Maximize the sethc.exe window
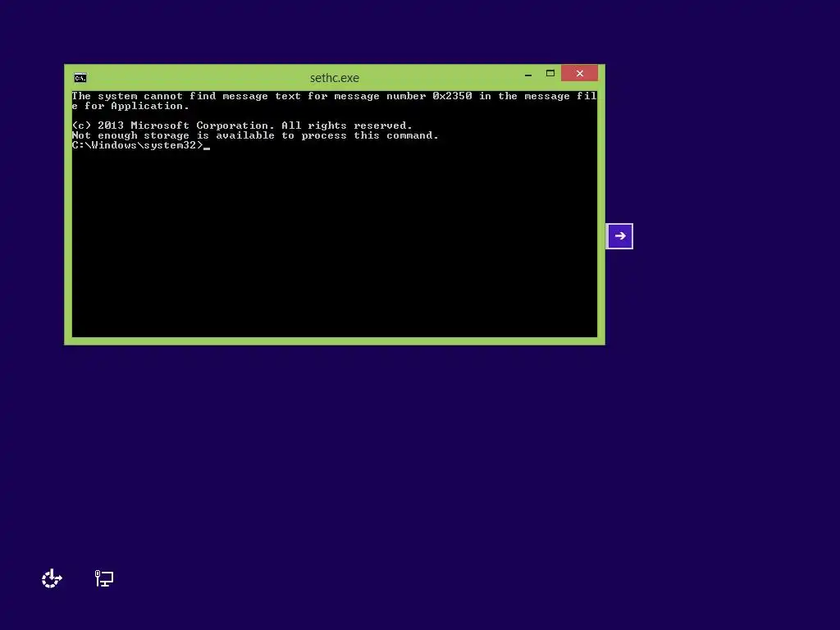 (x=550, y=73)
